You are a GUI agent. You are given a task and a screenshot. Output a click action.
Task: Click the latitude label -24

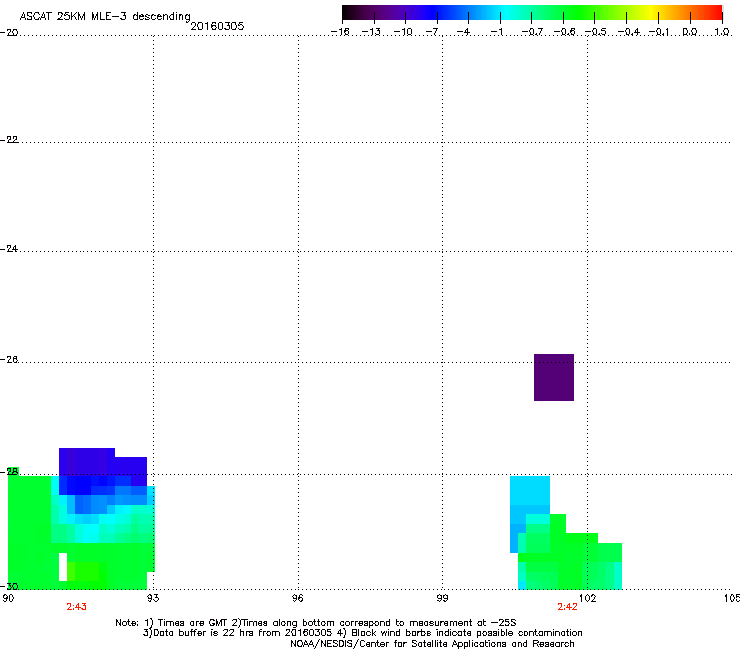[x=9, y=248]
